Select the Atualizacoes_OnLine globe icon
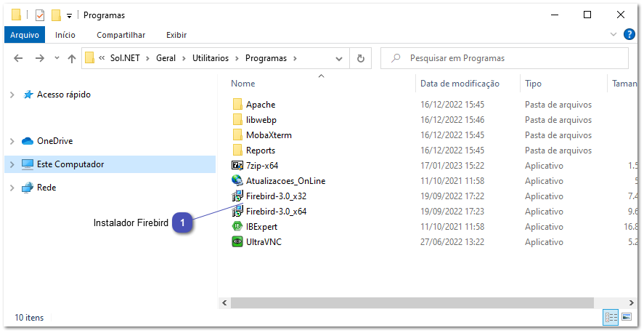 coord(237,181)
